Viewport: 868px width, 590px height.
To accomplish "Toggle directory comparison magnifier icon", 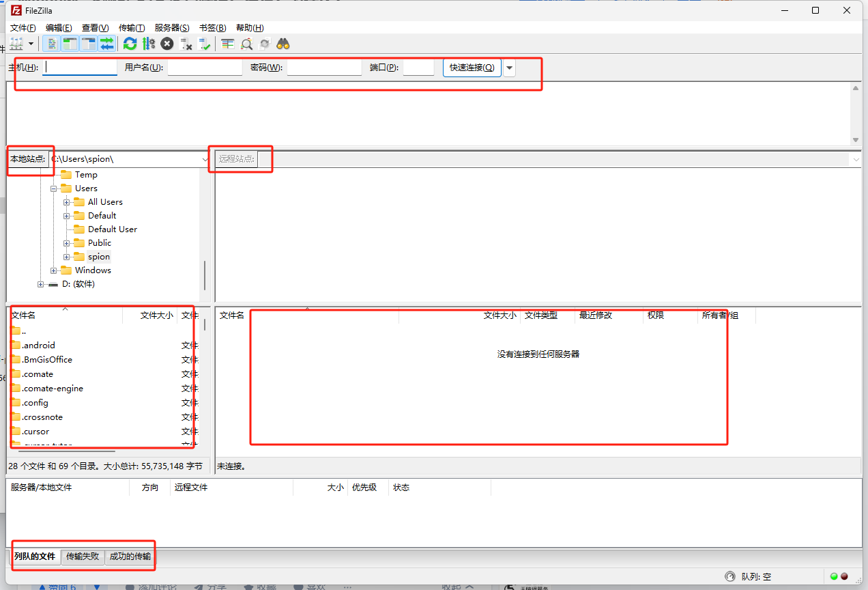I will [246, 44].
